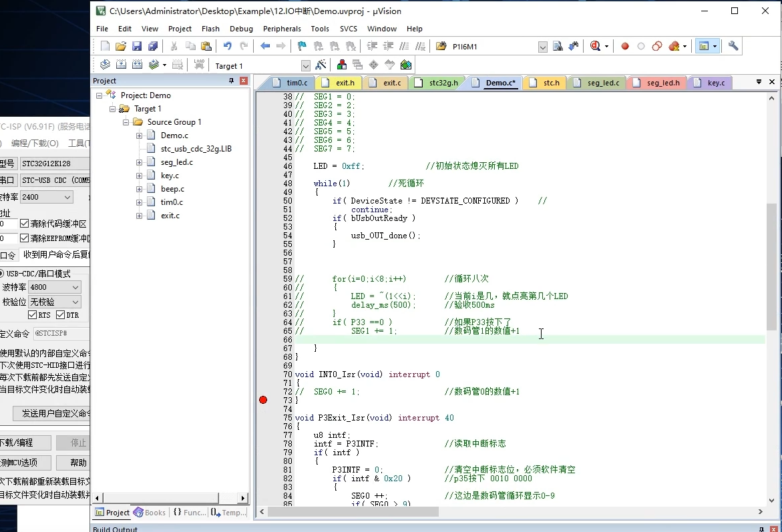The image size is (782, 532).
Task: Select USB-CDC/串口模式 radio button
Action: pos(1,273)
